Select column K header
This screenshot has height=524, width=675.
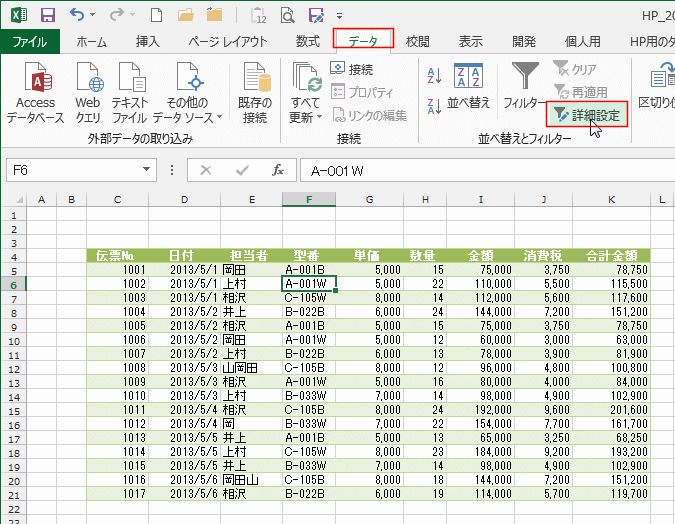610,200
